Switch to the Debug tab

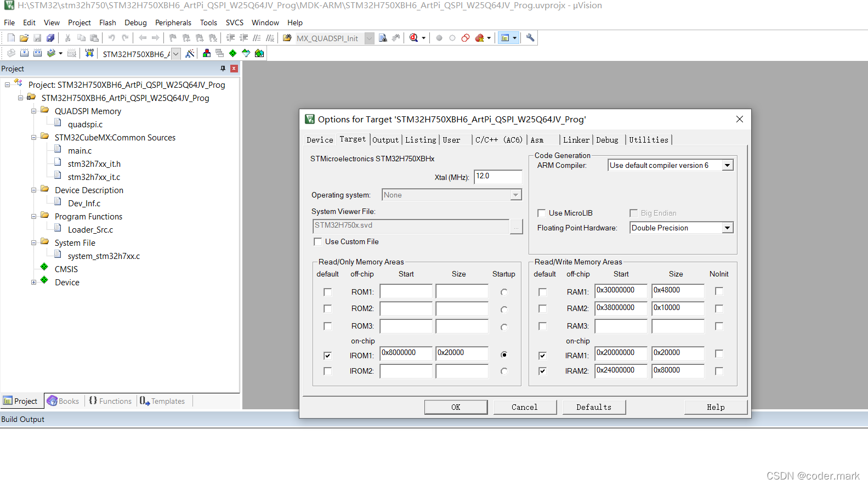[x=607, y=140]
